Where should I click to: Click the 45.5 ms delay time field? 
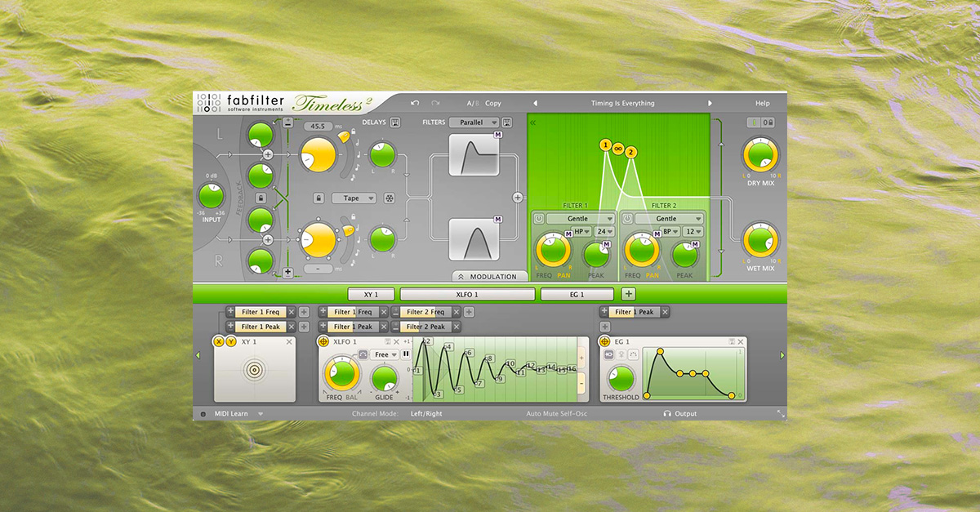coord(318,127)
